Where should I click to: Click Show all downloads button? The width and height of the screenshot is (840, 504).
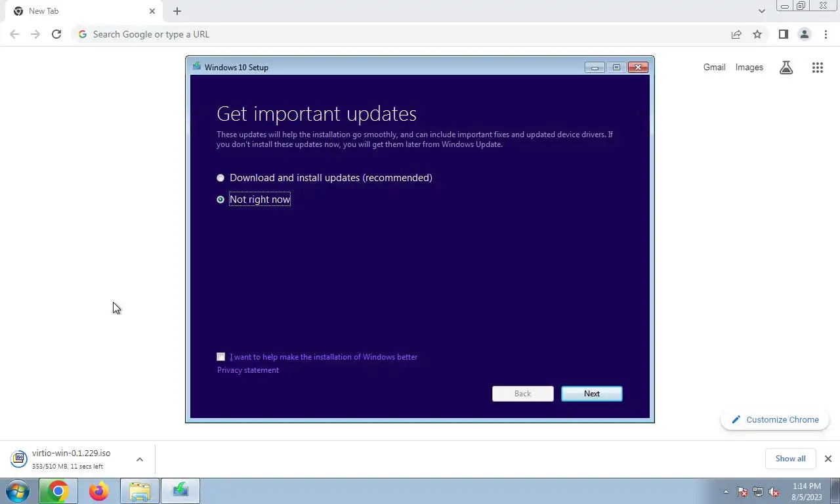790,459
